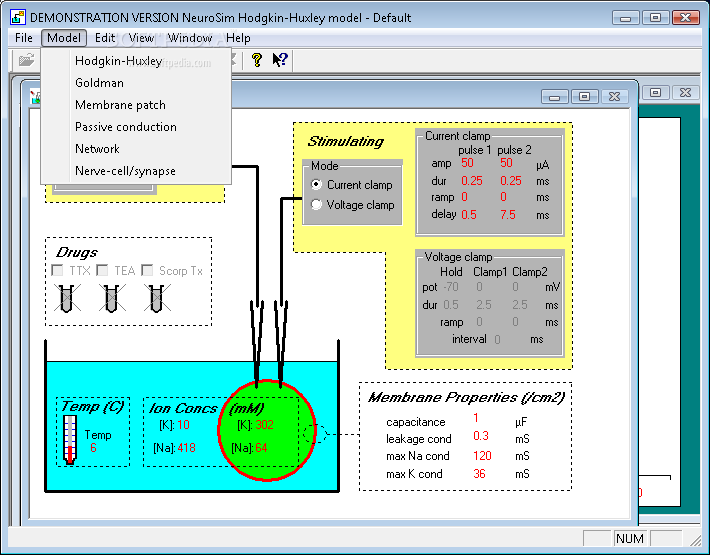Screen dimensions: 710x555
Task: Choose Membrane patch model
Action: (x=136, y=105)
